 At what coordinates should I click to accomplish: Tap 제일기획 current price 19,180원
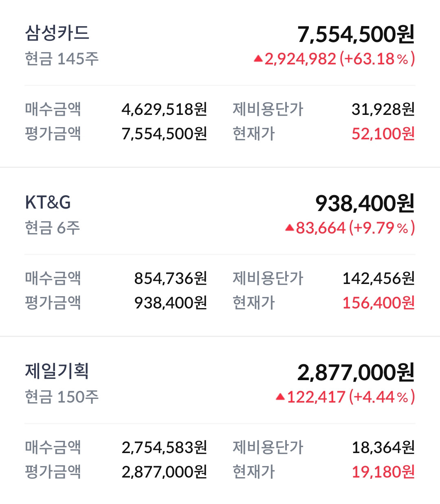click(383, 472)
